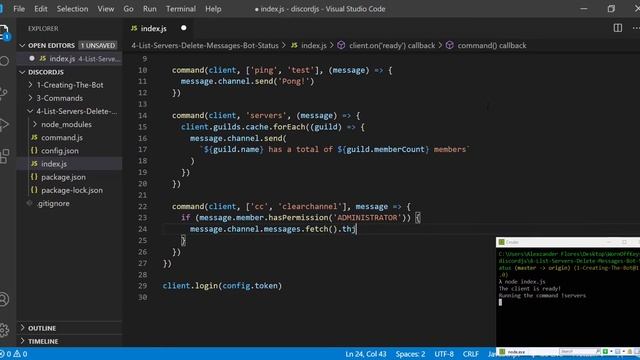Open command.js in the explorer
The width and height of the screenshot is (640, 360).
62,138
